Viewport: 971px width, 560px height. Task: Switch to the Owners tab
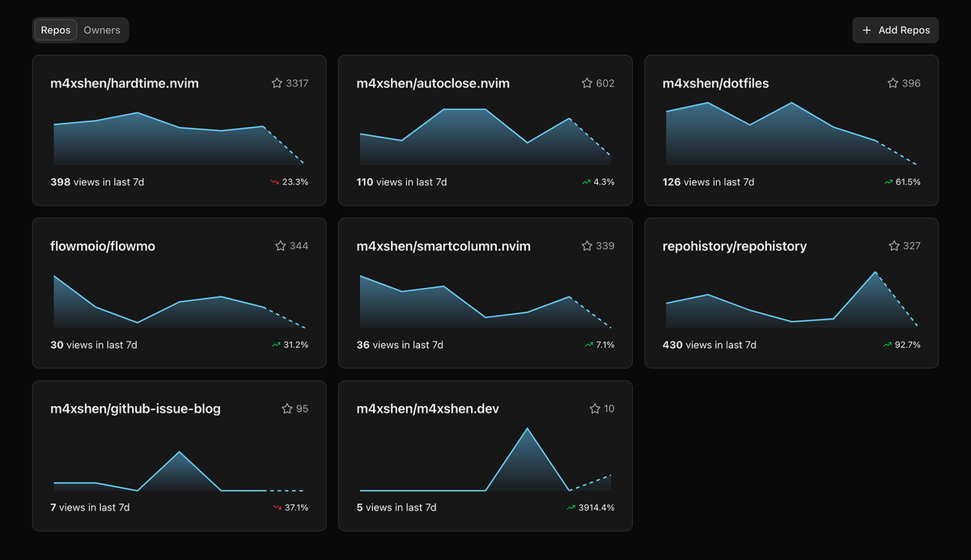click(102, 30)
